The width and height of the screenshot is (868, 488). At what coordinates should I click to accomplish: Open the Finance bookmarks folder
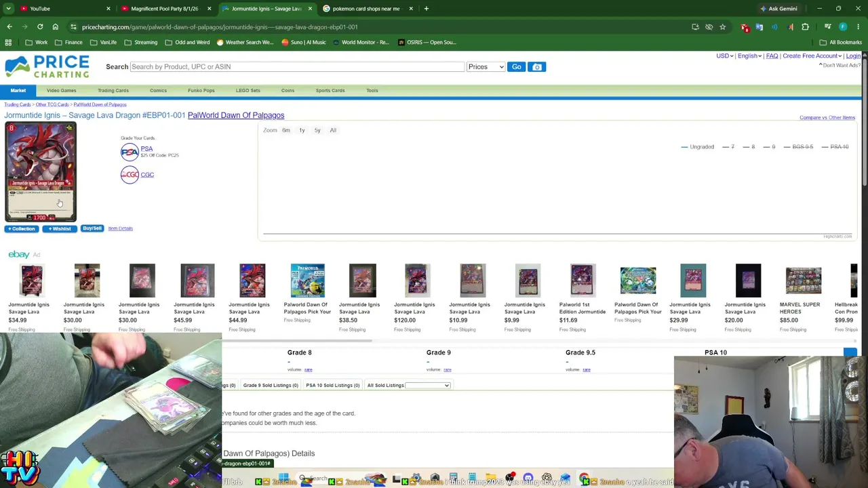point(69,42)
